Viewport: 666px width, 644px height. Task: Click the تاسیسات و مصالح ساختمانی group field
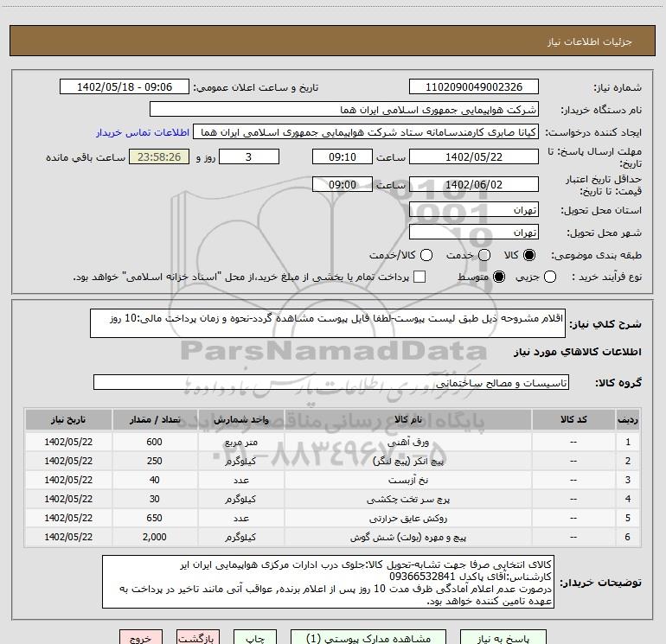coord(331,382)
